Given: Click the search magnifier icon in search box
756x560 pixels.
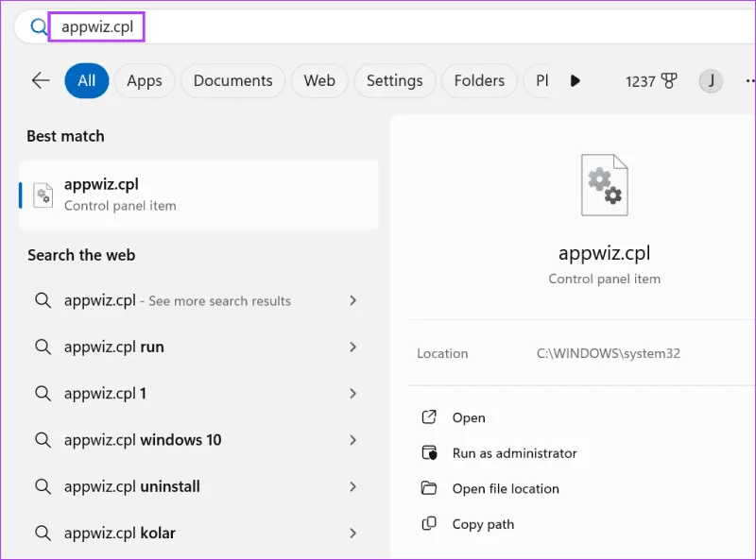Looking at the screenshot, I should point(39,27).
